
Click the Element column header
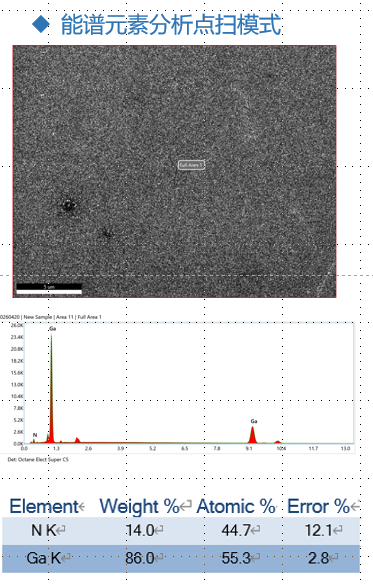(44, 506)
